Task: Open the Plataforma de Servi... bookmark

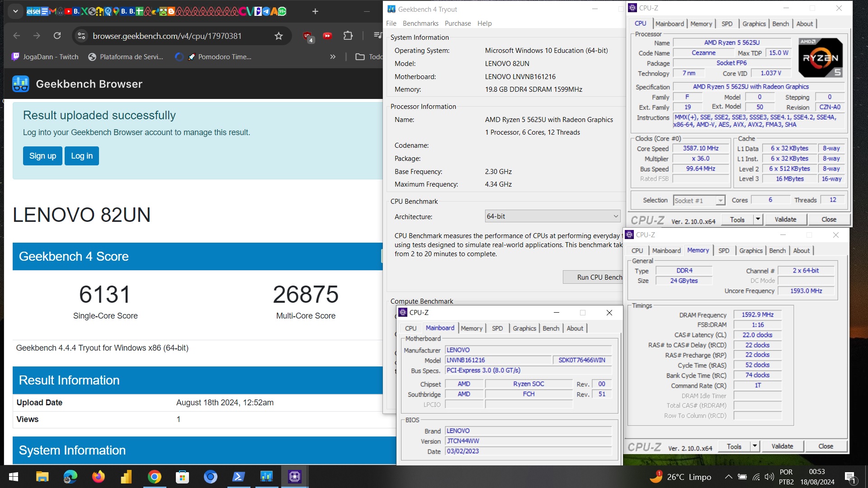Action: coord(126,56)
